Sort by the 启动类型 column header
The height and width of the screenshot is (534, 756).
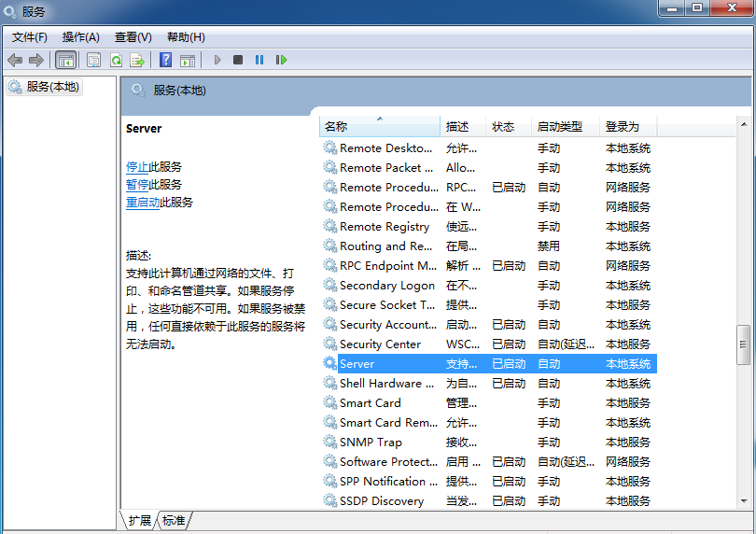pos(566,126)
